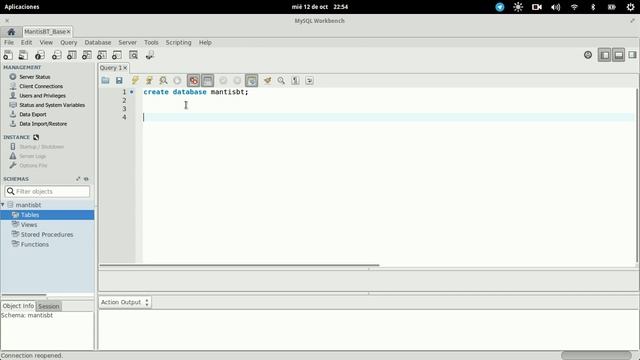Open Data Import/Restore

tap(43, 124)
